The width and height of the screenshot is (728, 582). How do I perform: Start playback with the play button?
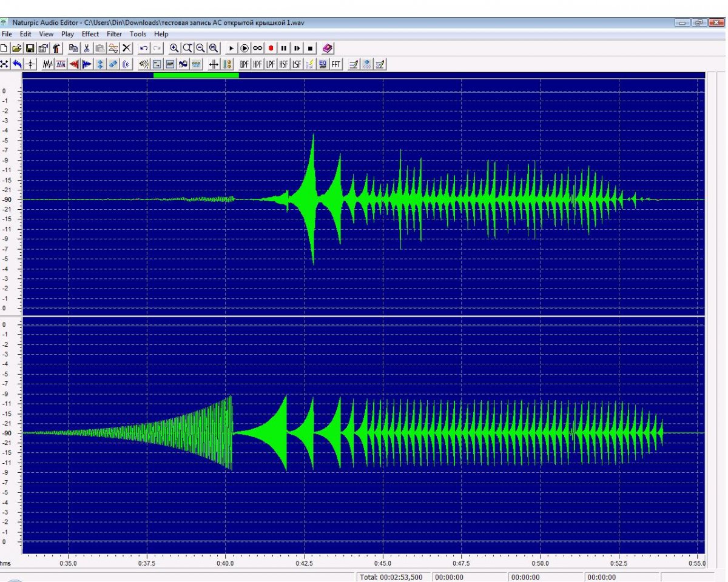click(231, 48)
